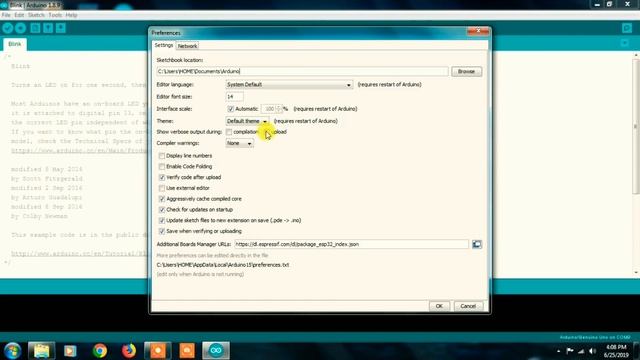Enable Code Folding checkbox

162,167
